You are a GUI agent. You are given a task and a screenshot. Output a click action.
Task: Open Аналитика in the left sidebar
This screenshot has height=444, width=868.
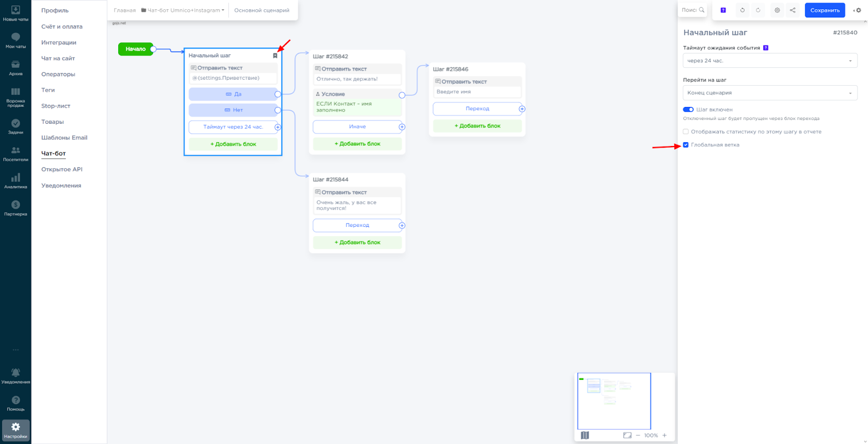(x=16, y=181)
